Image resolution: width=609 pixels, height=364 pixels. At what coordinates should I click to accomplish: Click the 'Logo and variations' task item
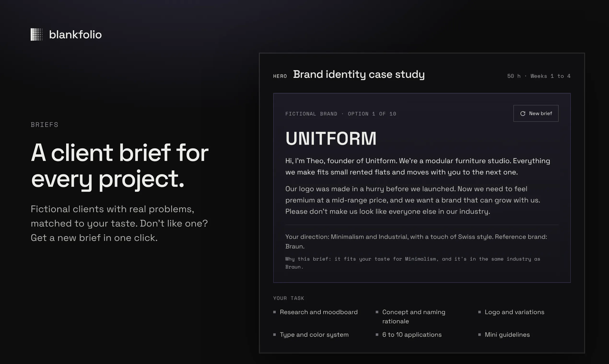point(511,312)
